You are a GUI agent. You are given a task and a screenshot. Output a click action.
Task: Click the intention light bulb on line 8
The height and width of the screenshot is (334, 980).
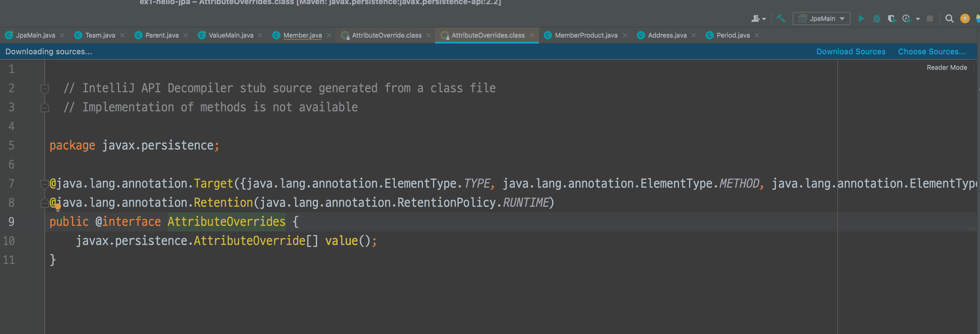coord(58,207)
